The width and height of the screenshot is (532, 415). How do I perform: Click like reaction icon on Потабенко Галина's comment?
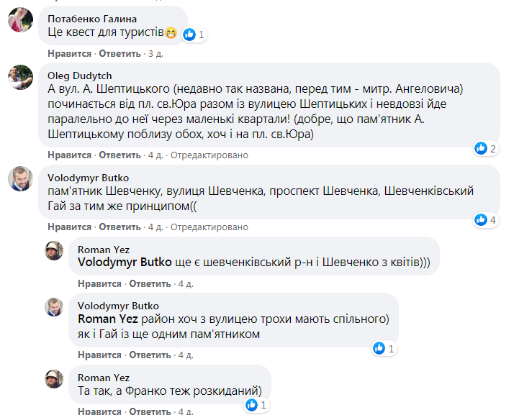190,34
